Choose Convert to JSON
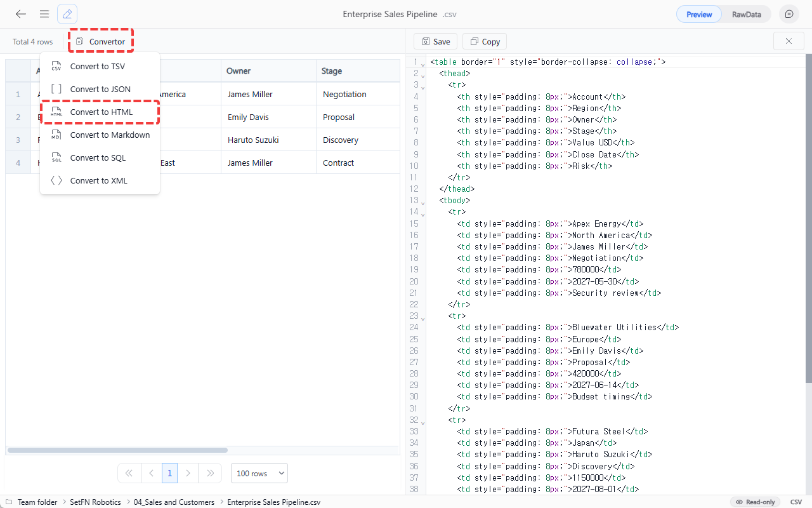This screenshot has height=508, width=812. click(100, 89)
